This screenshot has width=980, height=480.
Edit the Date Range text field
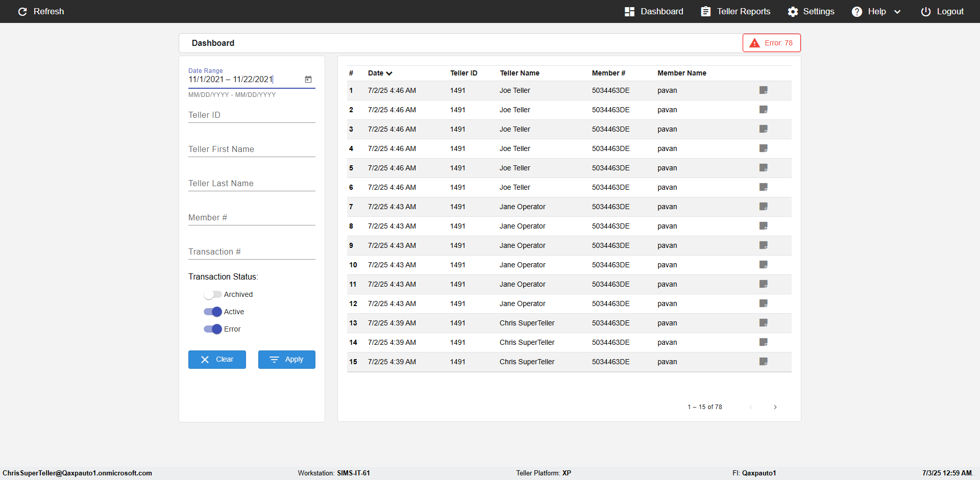pyautogui.click(x=244, y=79)
